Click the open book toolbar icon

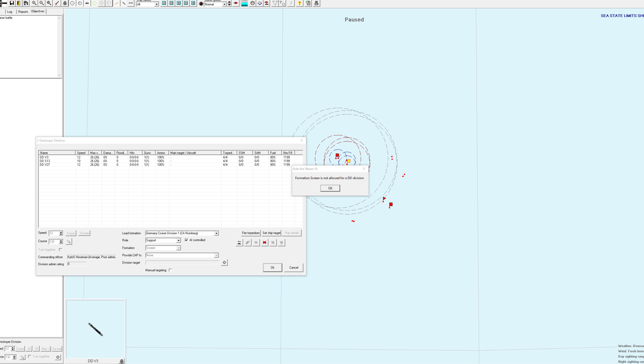click(x=260, y=3)
